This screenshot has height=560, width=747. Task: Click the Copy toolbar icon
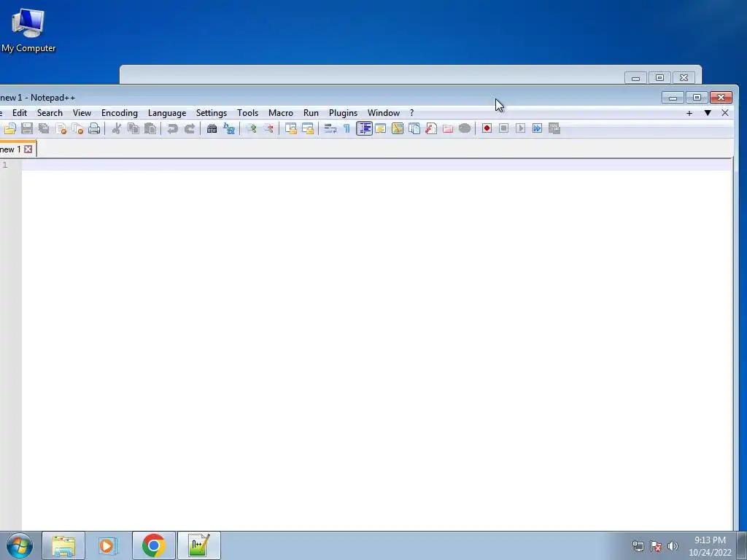click(133, 128)
